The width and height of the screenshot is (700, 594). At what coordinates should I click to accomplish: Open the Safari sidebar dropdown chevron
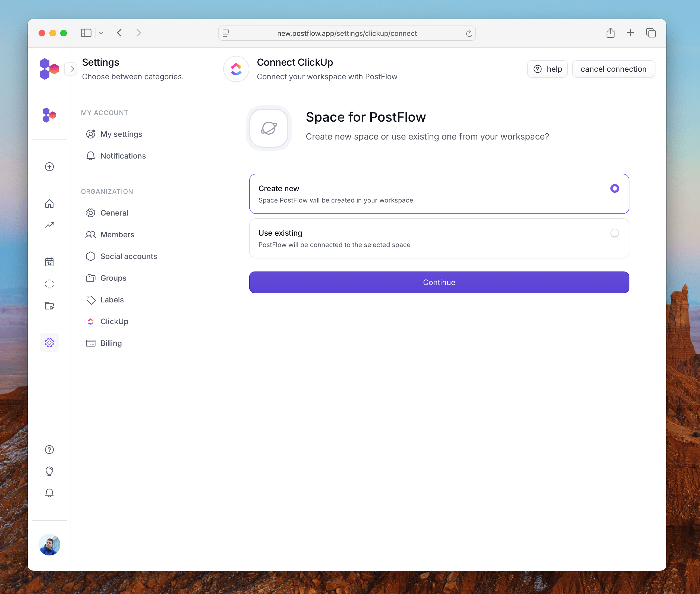[x=101, y=33]
